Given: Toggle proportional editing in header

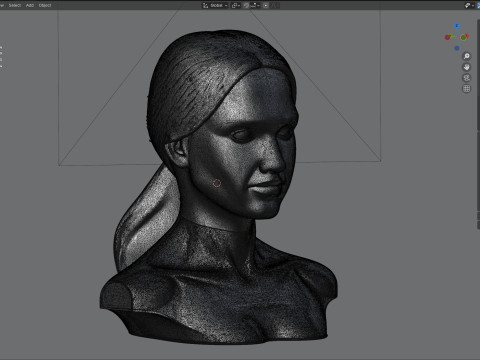Looking at the screenshot, I should 266,5.
